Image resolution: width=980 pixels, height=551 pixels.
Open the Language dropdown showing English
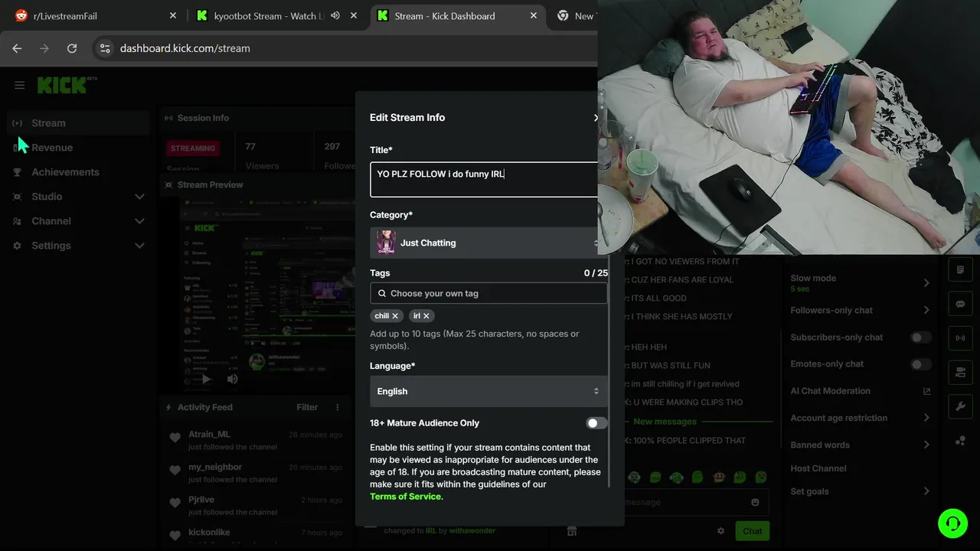click(x=488, y=391)
